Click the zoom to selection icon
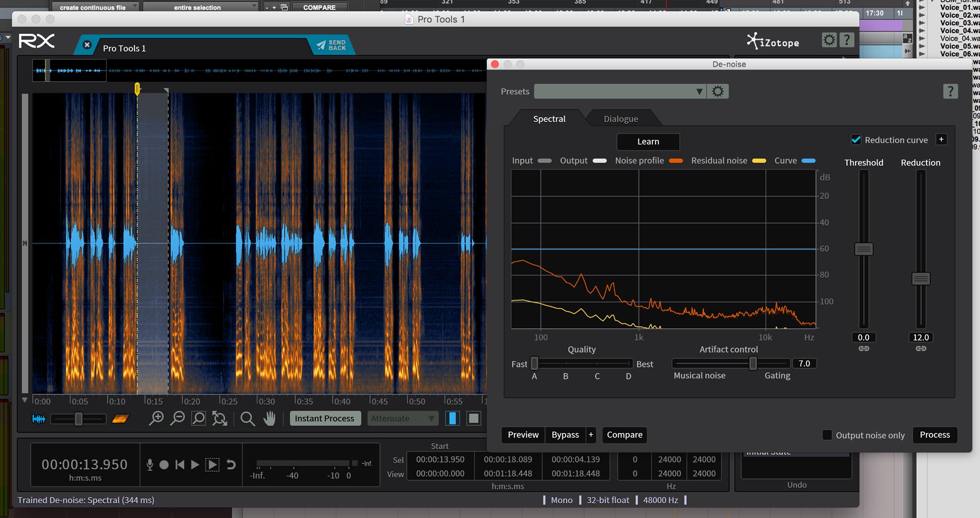The height and width of the screenshot is (518, 980). coord(199,419)
